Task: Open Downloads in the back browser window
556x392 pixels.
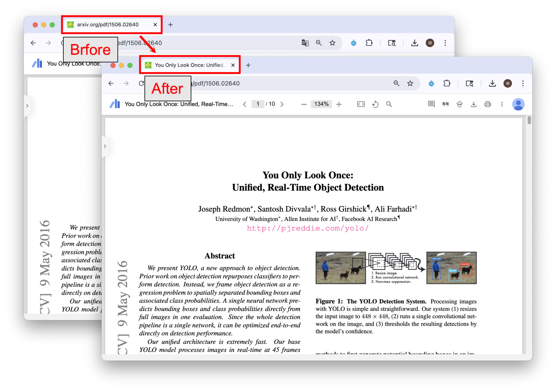Action: point(414,43)
